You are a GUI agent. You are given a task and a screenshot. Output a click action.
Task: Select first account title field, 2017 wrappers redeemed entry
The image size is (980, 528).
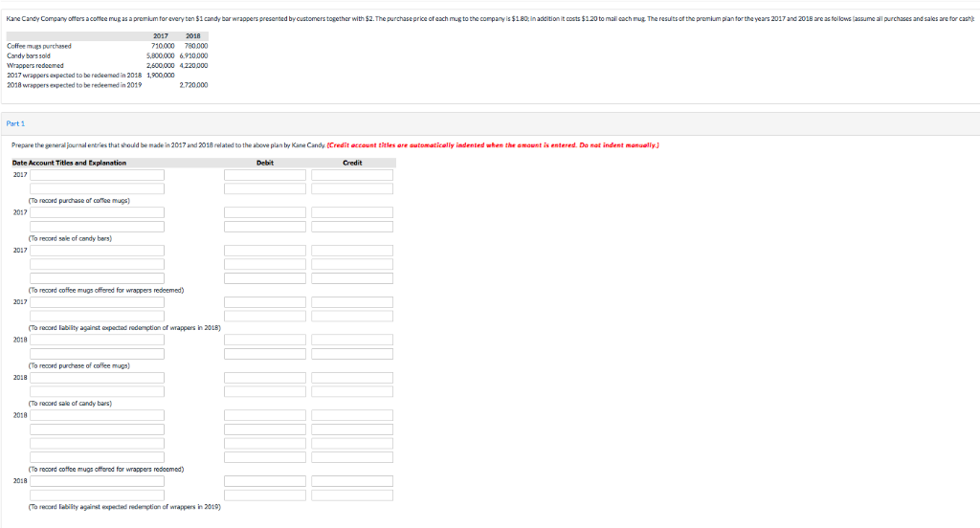pyautogui.click(x=98, y=251)
